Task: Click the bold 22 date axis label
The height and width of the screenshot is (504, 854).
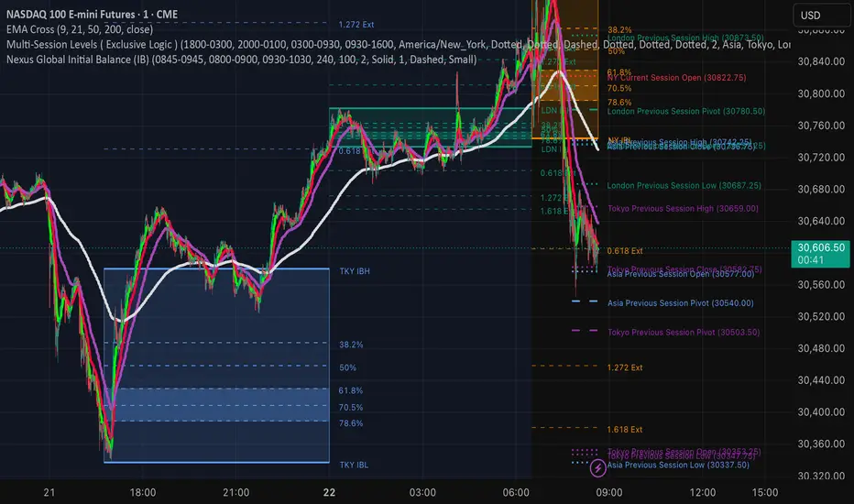Action: click(329, 493)
